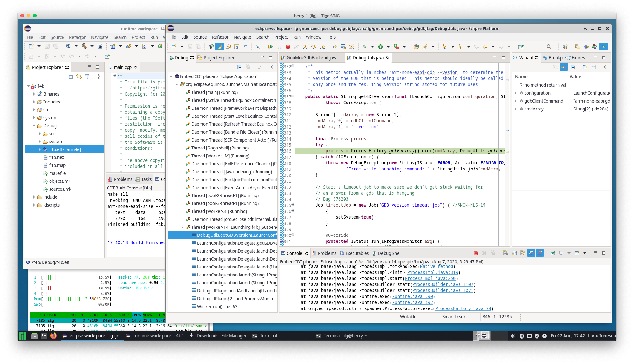Click the Step Over icon
Viewport: 634px width, 364px height.
[x=314, y=47]
